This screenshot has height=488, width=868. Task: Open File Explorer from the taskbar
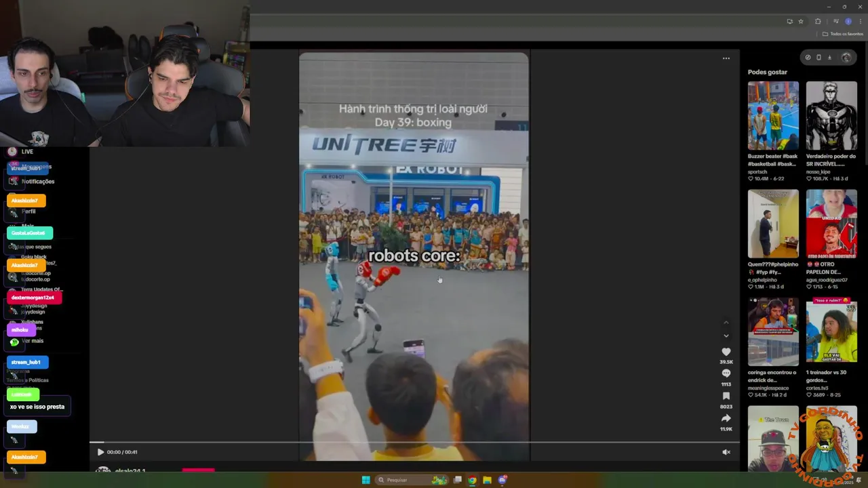tap(487, 480)
